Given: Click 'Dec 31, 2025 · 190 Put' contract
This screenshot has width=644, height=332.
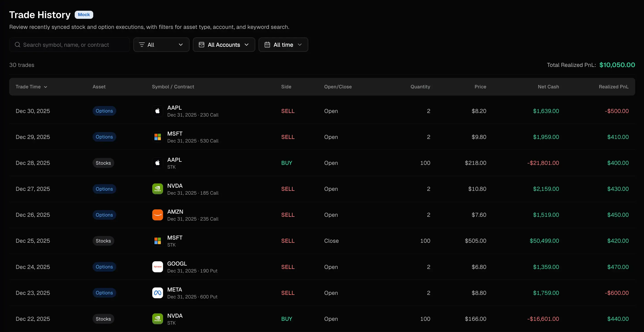Looking at the screenshot, I should (x=192, y=271).
